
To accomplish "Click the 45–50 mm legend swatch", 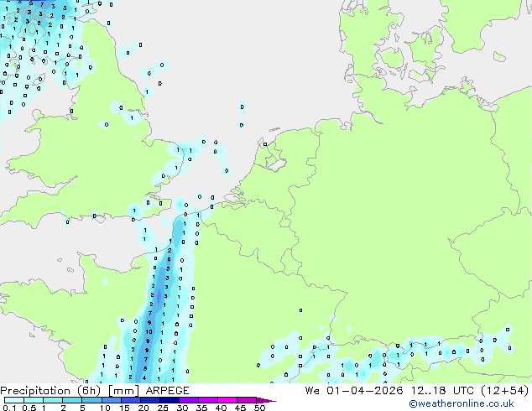I will [247, 400].
